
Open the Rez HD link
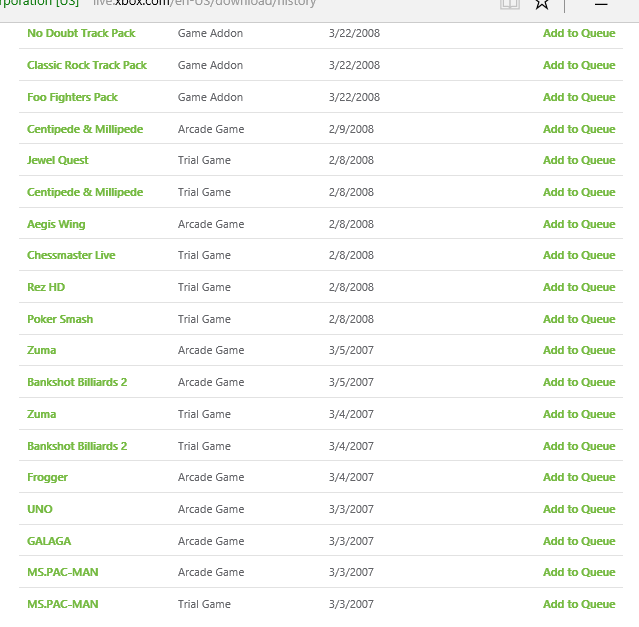46,287
